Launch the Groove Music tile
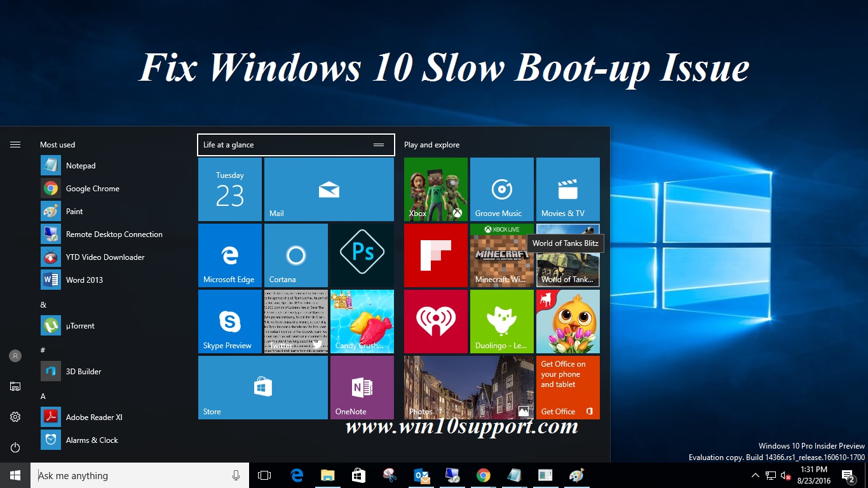The height and width of the screenshot is (488, 868). click(x=502, y=189)
